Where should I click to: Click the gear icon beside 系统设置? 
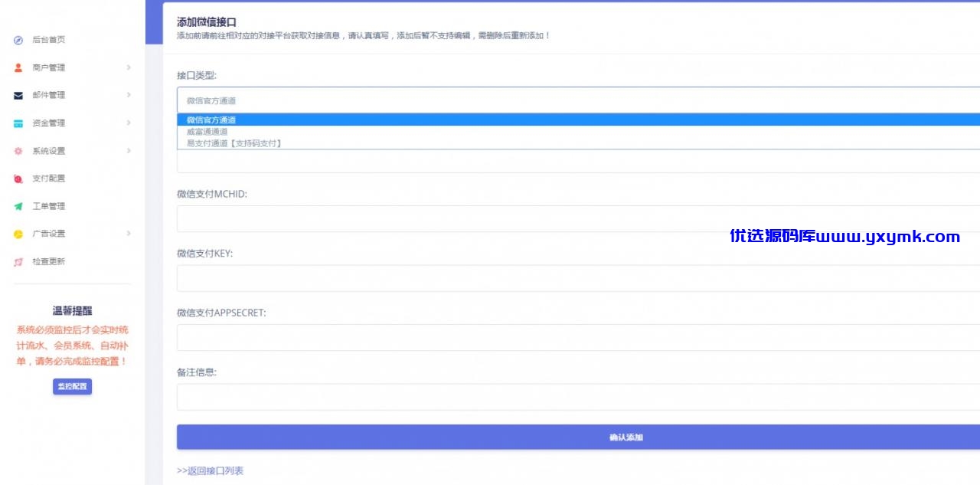(x=18, y=151)
